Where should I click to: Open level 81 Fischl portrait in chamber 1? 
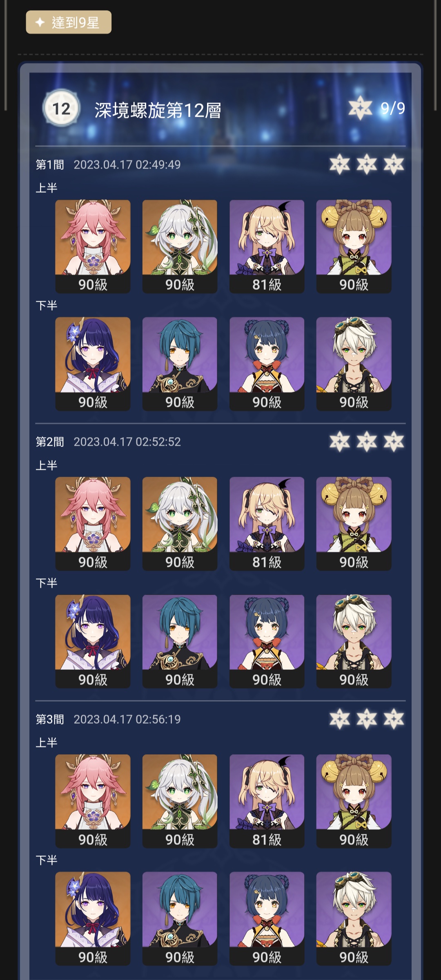coord(267,246)
